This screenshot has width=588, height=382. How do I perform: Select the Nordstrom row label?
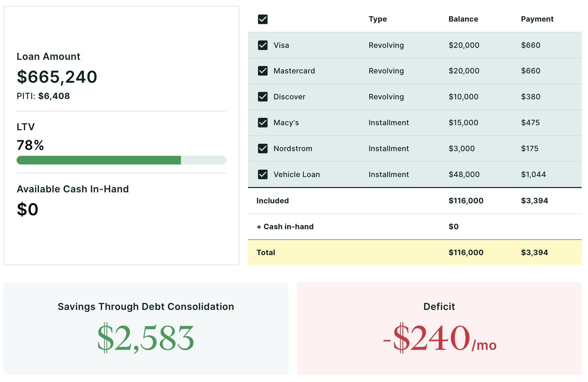[x=293, y=148]
